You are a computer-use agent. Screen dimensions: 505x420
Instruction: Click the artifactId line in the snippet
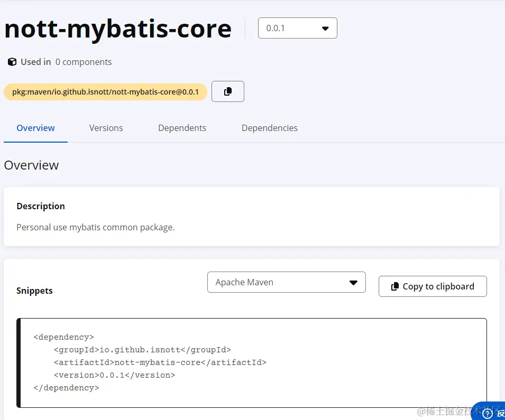click(x=160, y=362)
